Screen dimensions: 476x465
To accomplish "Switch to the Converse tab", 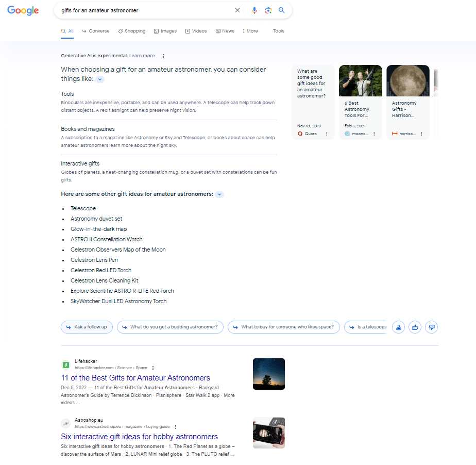I will [x=96, y=31].
